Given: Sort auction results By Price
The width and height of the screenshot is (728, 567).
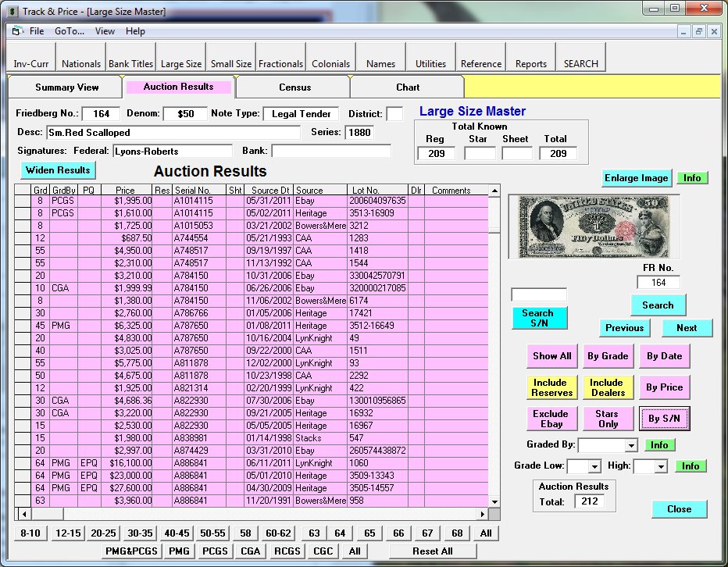Looking at the screenshot, I should click(x=664, y=387).
